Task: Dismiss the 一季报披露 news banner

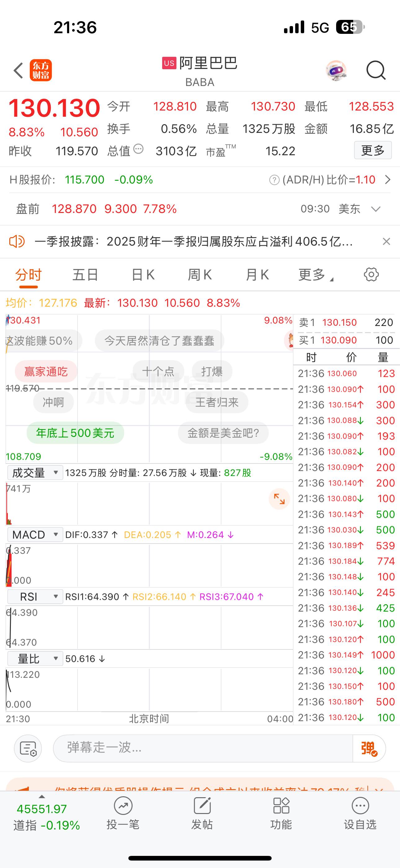Action: [386, 242]
